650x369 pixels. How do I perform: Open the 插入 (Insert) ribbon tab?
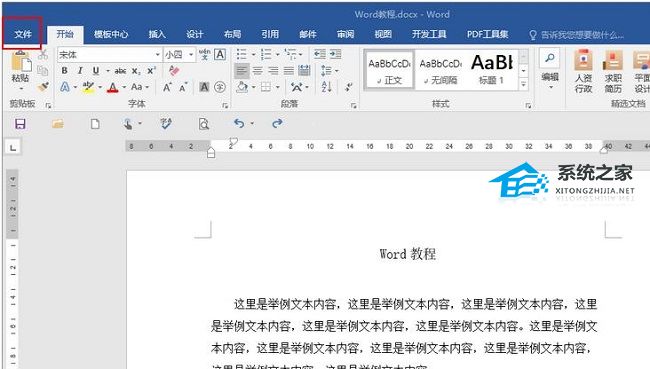(157, 34)
